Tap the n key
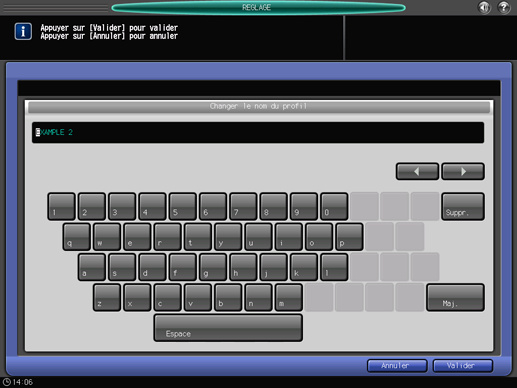Viewport: 517px width, 388px height. tap(259, 297)
